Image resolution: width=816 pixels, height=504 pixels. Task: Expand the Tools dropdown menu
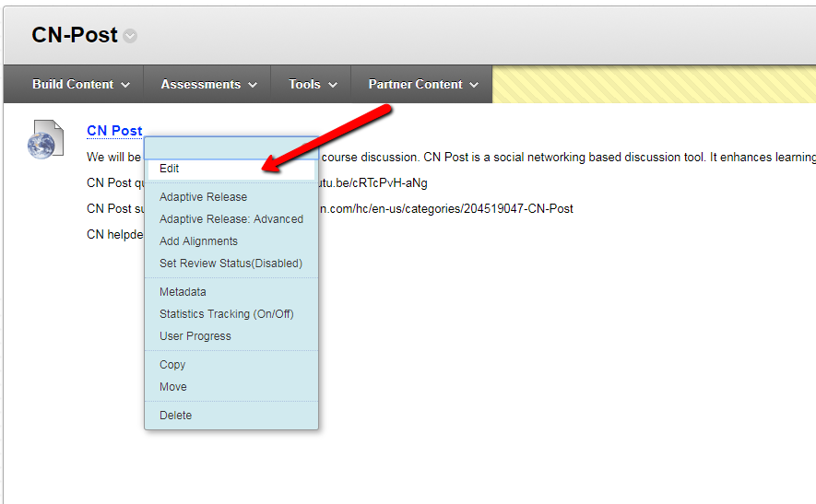point(313,84)
